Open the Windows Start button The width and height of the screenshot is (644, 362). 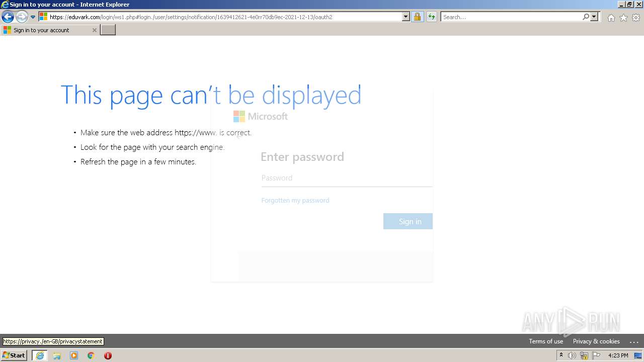pos(14,355)
